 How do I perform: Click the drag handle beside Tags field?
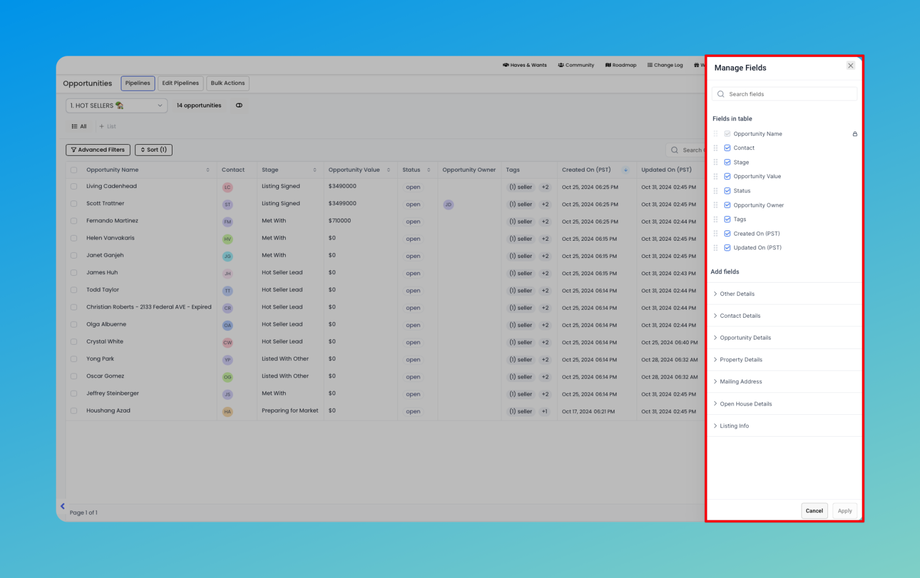[716, 219]
